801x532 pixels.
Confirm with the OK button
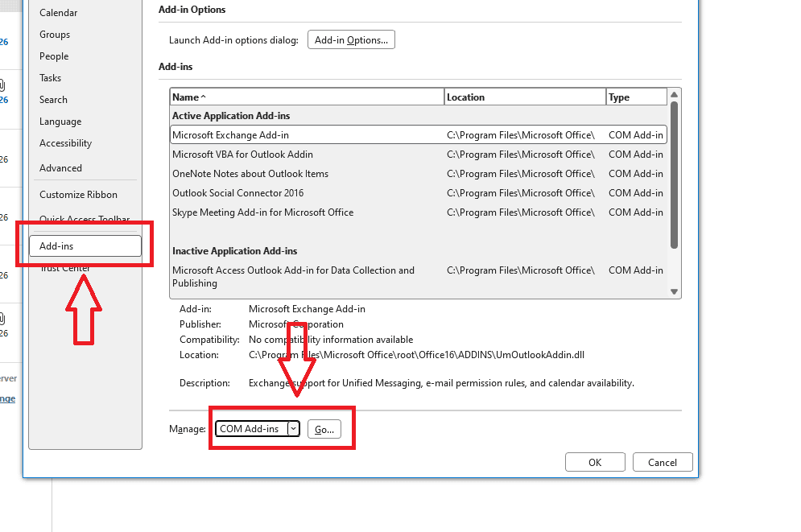(x=595, y=462)
